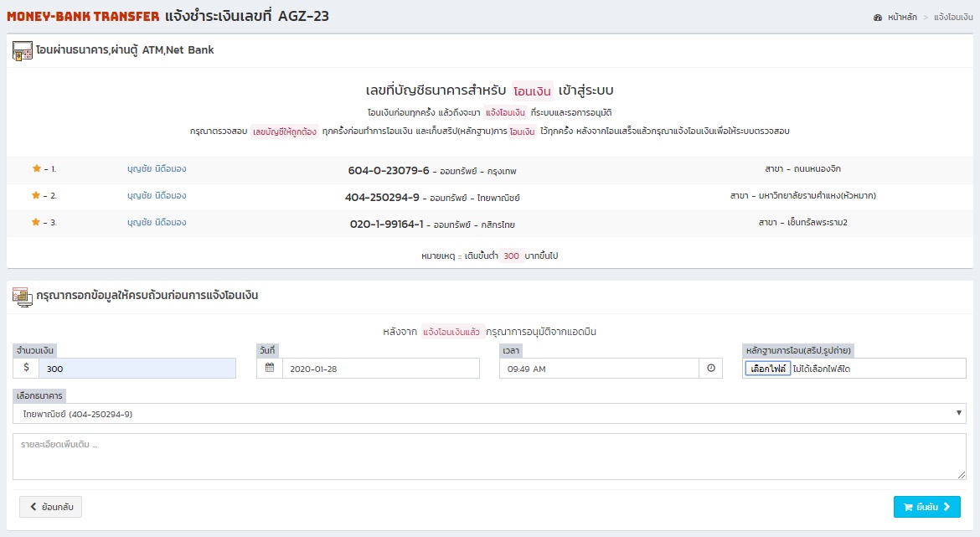Click the รายละเอียดเพิ่มเติม details text area
Viewport: 980px width, 537px height.
pyautogui.click(x=489, y=457)
